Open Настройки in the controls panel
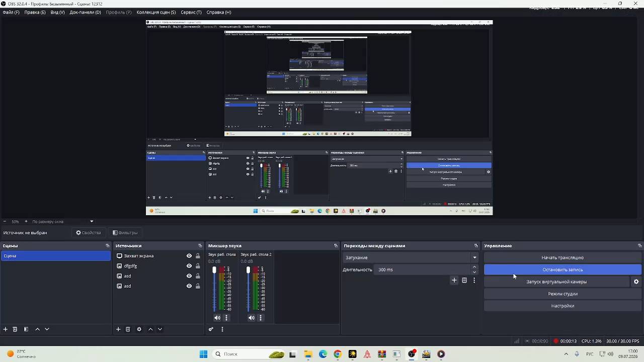 (x=562, y=306)
